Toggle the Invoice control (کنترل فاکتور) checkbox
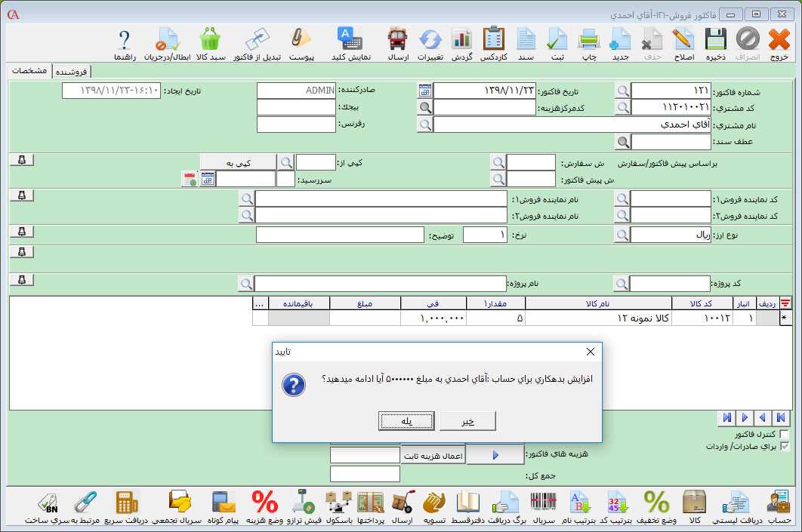This screenshot has height=532, width=802. click(x=784, y=435)
